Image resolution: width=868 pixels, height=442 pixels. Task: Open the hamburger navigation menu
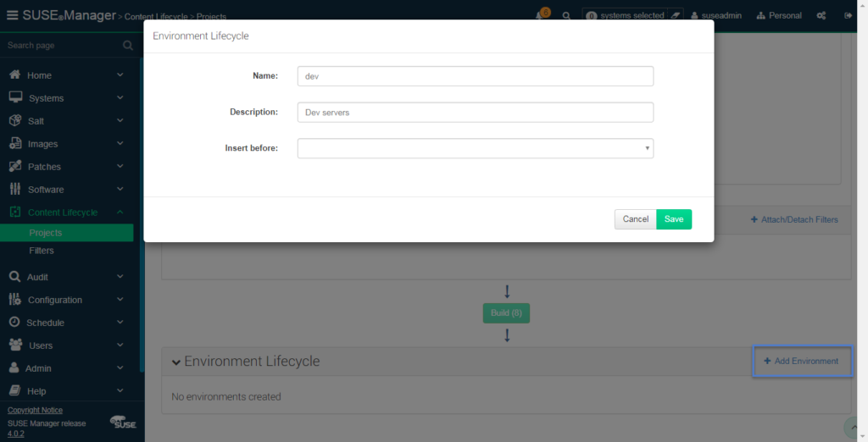(12, 15)
